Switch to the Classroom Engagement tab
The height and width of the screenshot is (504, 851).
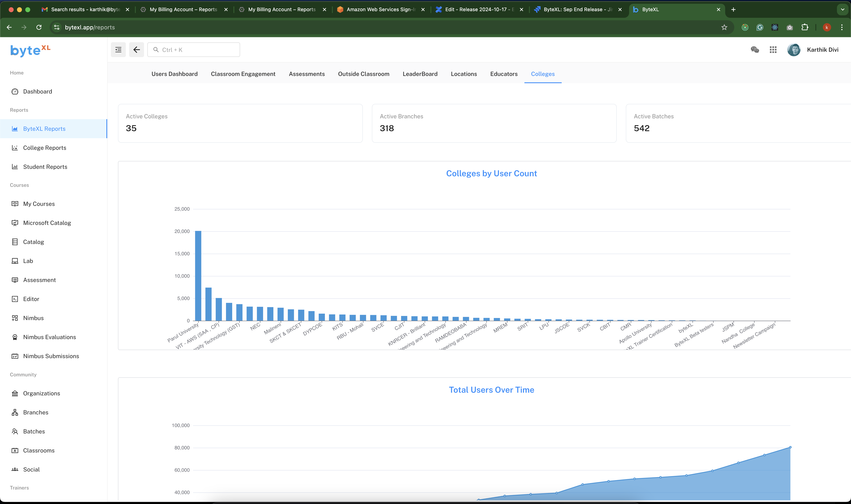243,74
